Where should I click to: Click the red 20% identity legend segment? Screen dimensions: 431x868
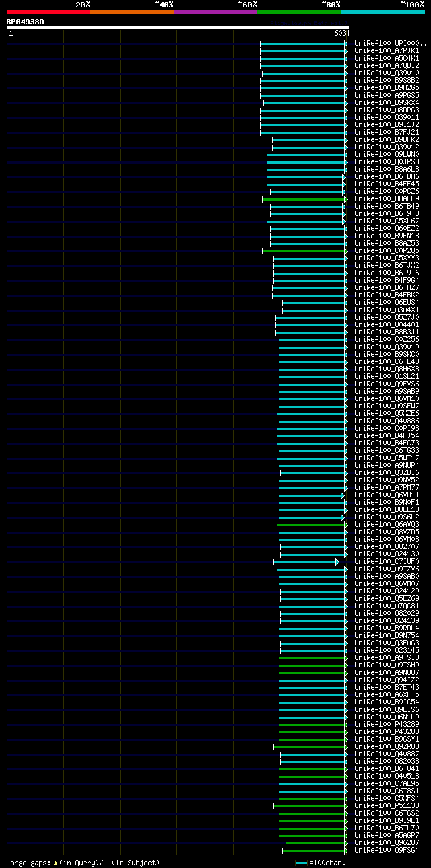48,11
